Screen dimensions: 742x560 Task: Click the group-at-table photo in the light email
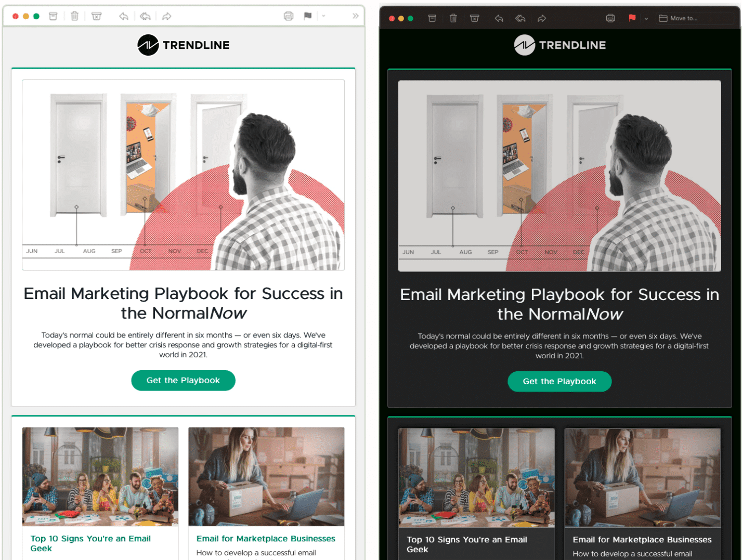tap(100, 477)
